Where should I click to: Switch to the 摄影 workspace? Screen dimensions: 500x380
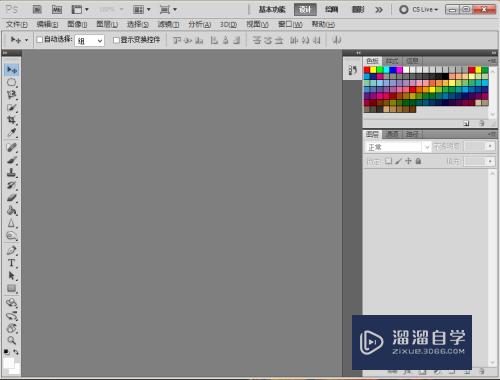tap(358, 10)
